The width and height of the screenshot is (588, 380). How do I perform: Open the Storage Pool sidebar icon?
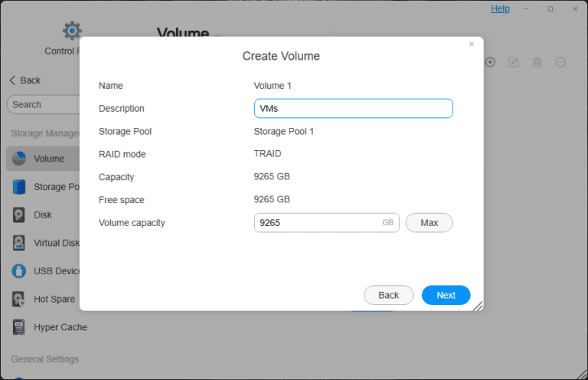coord(19,187)
